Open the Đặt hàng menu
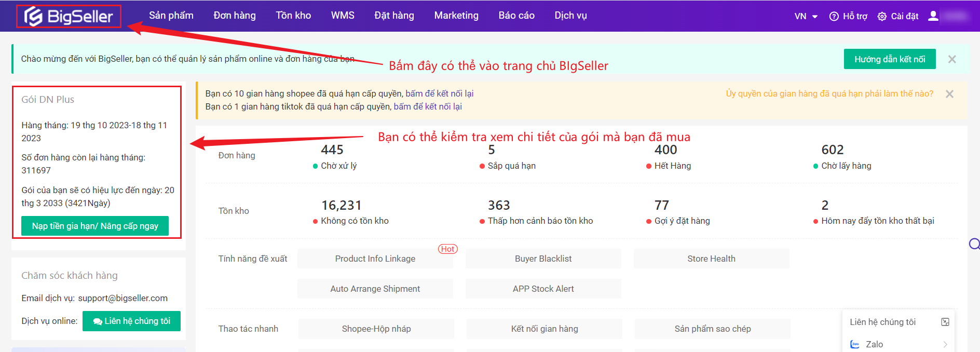 (394, 16)
